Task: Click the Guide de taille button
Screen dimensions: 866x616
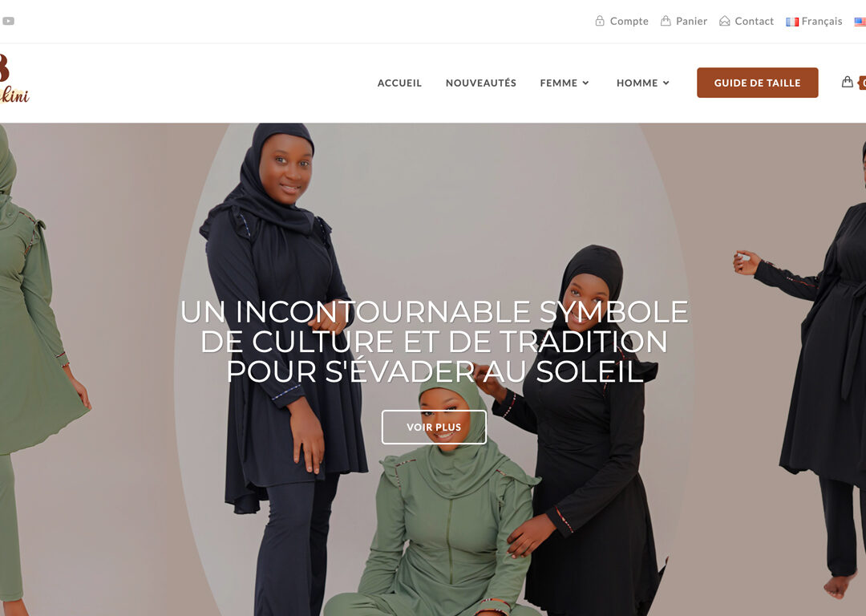Action: pos(757,83)
